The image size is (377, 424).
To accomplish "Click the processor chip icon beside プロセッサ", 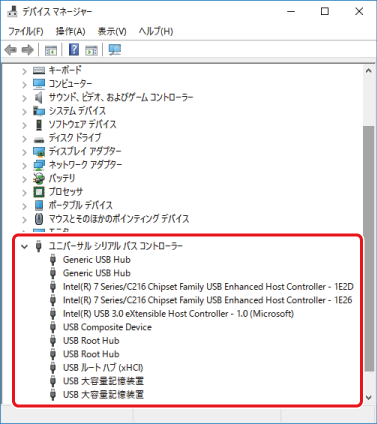I will [x=39, y=192].
